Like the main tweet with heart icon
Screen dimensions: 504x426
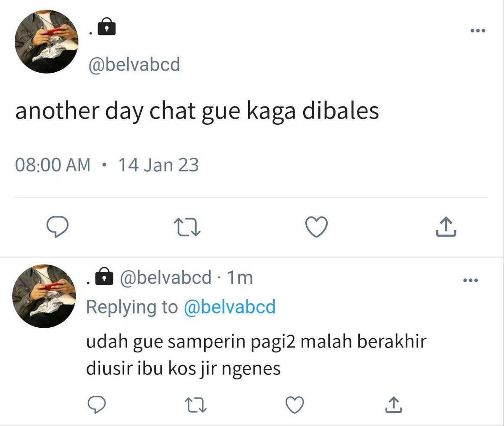pyautogui.click(x=316, y=227)
